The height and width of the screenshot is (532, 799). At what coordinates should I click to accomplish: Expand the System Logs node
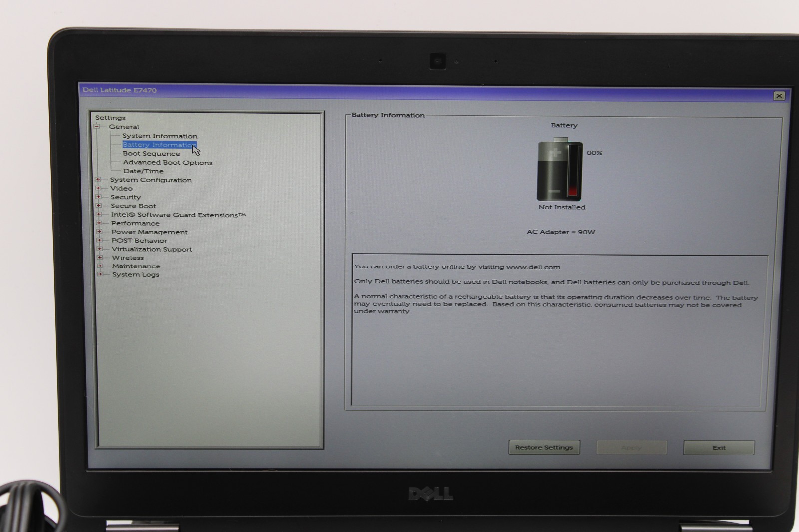coord(101,274)
